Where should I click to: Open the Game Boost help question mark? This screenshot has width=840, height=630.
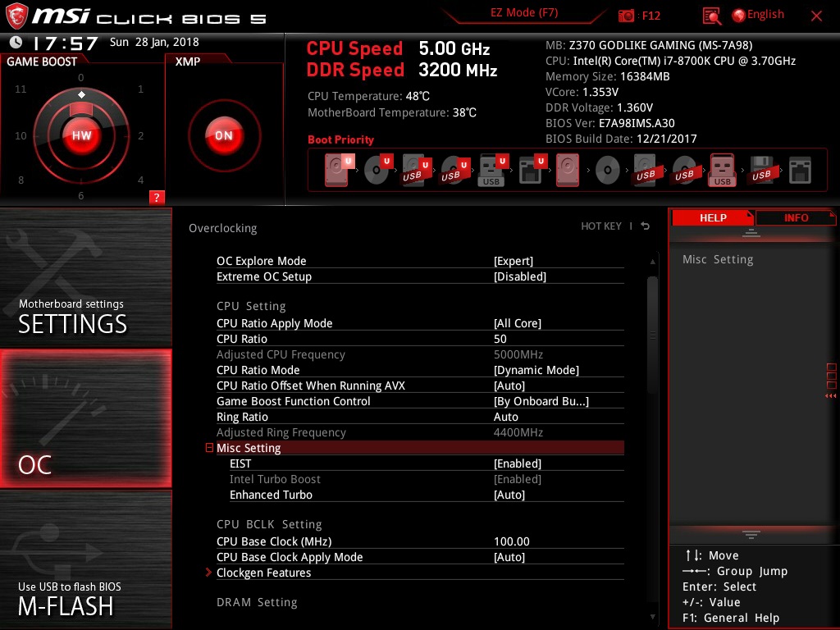[x=157, y=197]
